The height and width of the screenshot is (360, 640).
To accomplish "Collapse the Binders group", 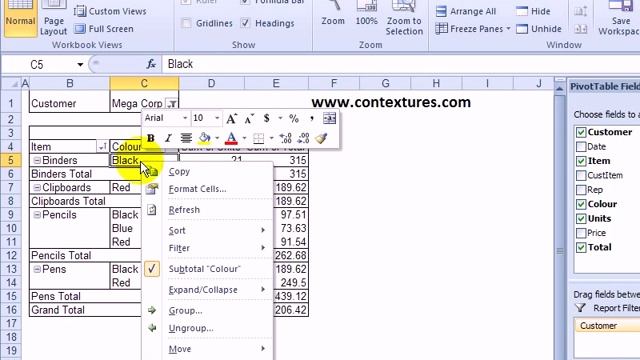I will [x=37, y=160].
